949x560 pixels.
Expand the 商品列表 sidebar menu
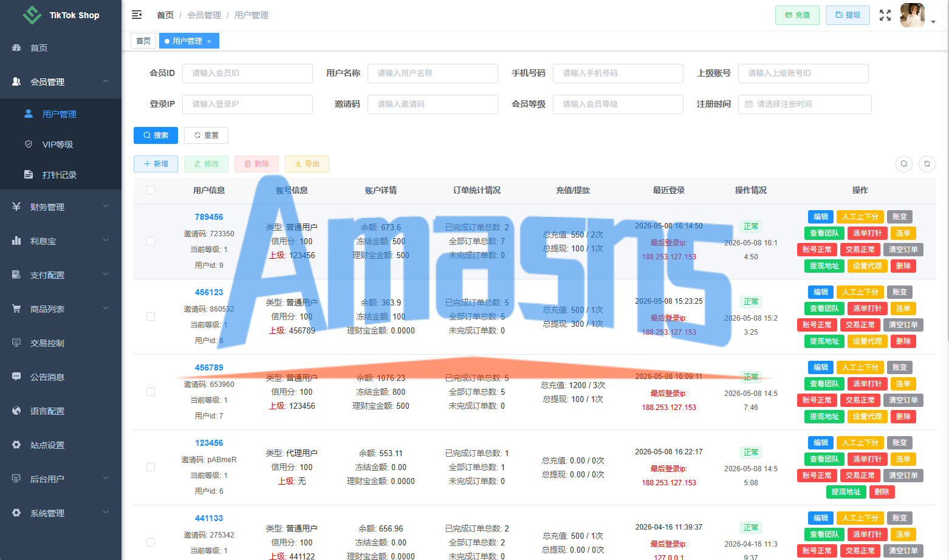tap(61, 309)
